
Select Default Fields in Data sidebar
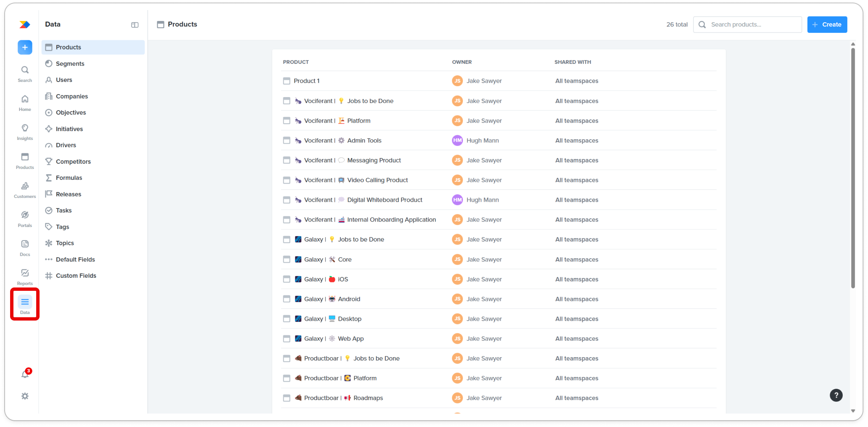(93, 259)
